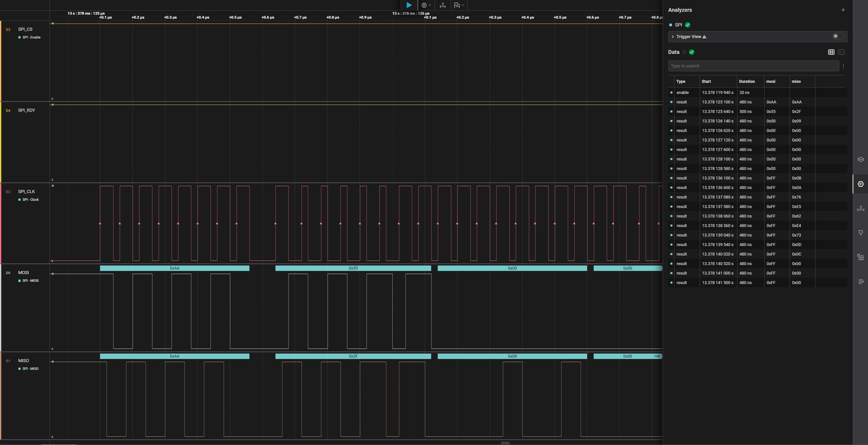Click the marker icon on MISO 0x00 bubble
This screenshot has height=445, width=868.
[x=657, y=356]
